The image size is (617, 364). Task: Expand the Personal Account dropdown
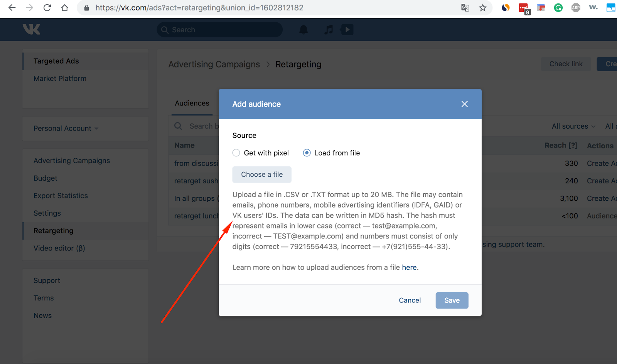tap(66, 129)
